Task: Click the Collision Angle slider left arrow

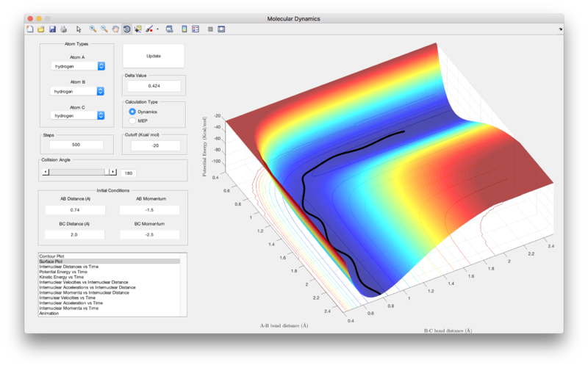Action: pyautogui.click(x=46, y=172)
